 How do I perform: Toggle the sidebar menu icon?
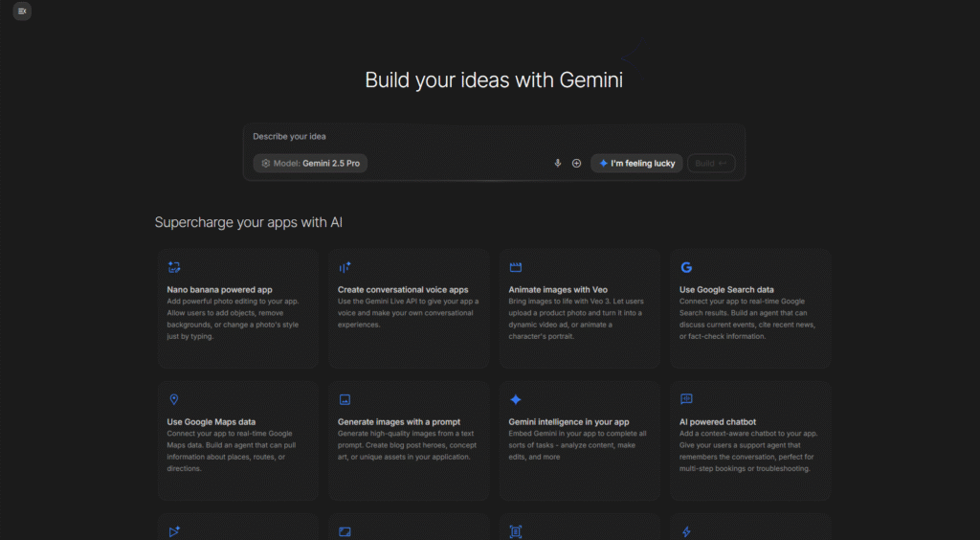click(23, 11)
